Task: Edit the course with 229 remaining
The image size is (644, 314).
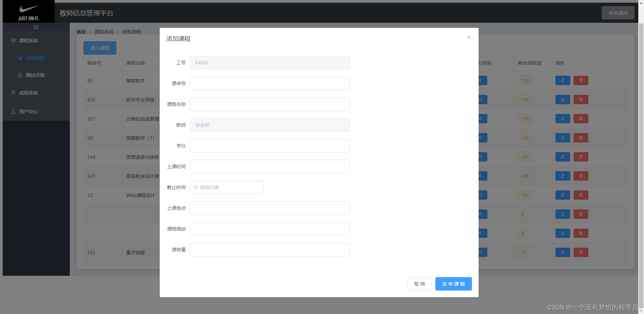Action: tap(563, 176)
